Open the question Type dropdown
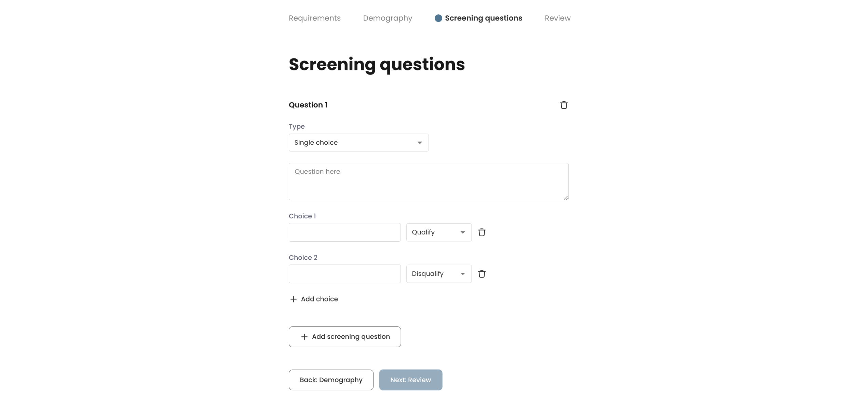Image resolution: width=868 pixels, height=402 pixels. [x=358, y=143]
